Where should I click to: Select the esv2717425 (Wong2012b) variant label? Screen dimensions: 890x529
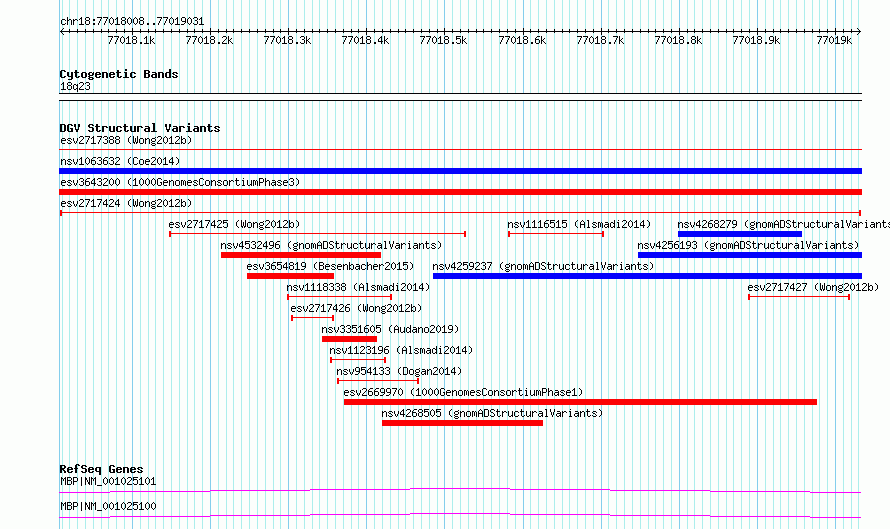coord(234,224)
